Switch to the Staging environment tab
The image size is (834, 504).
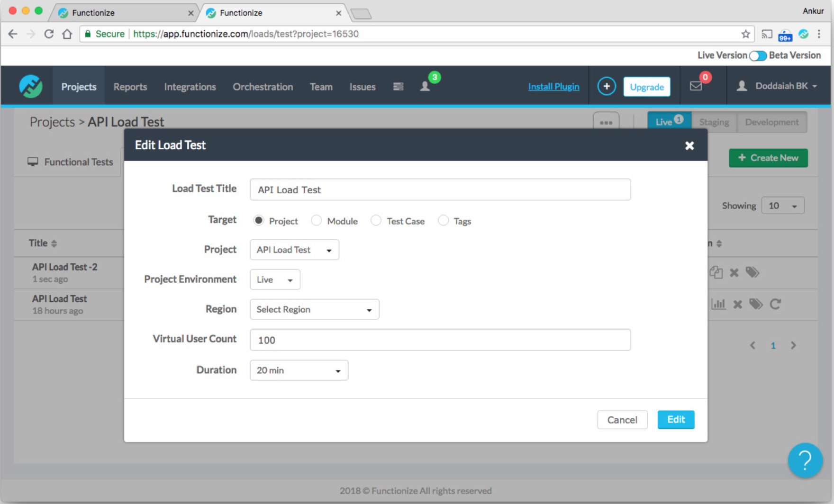click(714, 122)
